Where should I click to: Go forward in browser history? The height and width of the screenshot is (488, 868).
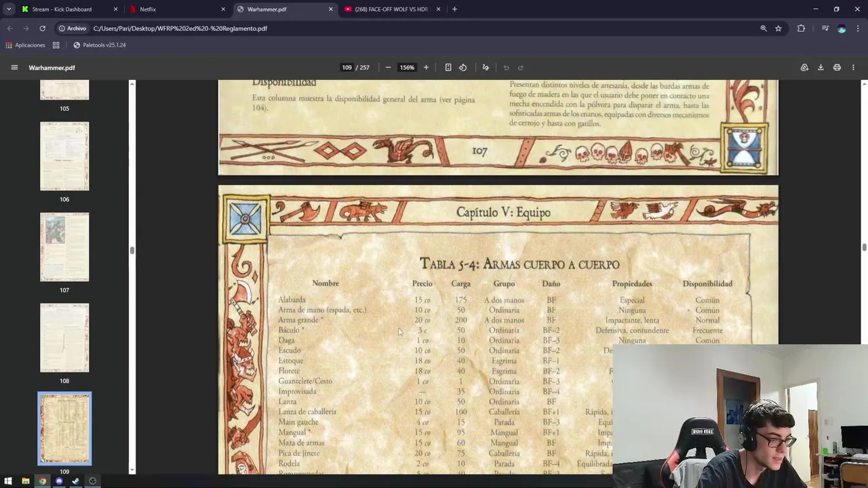pos(26,28)
